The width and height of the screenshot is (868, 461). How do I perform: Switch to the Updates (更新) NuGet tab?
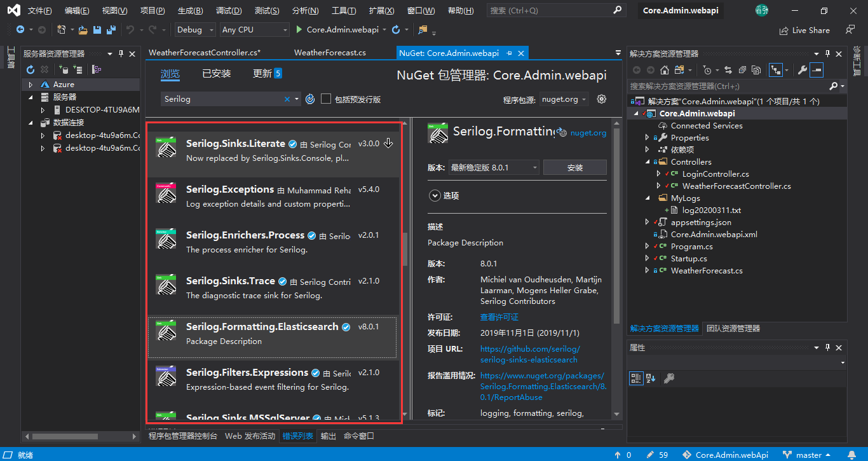pos(267,74)
